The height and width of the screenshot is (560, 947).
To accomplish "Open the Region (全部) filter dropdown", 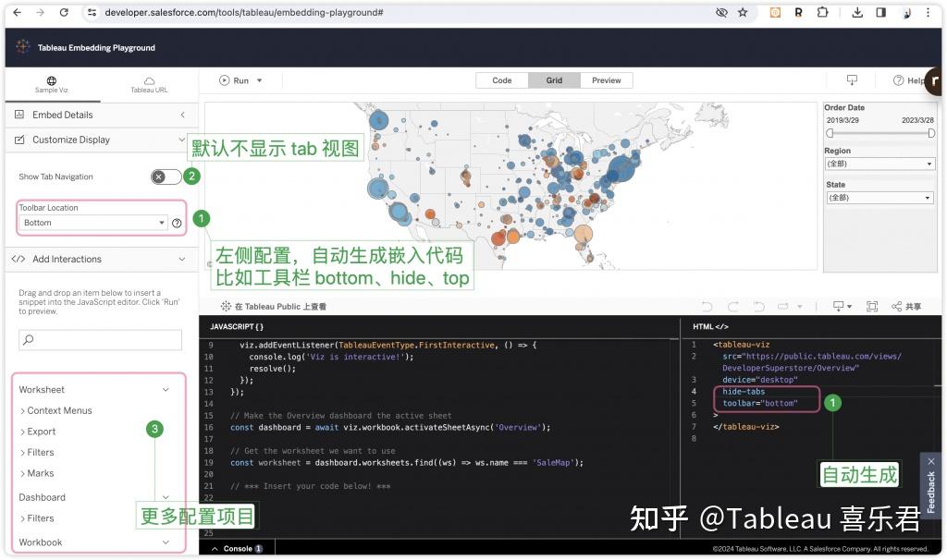I will point(879,164).
